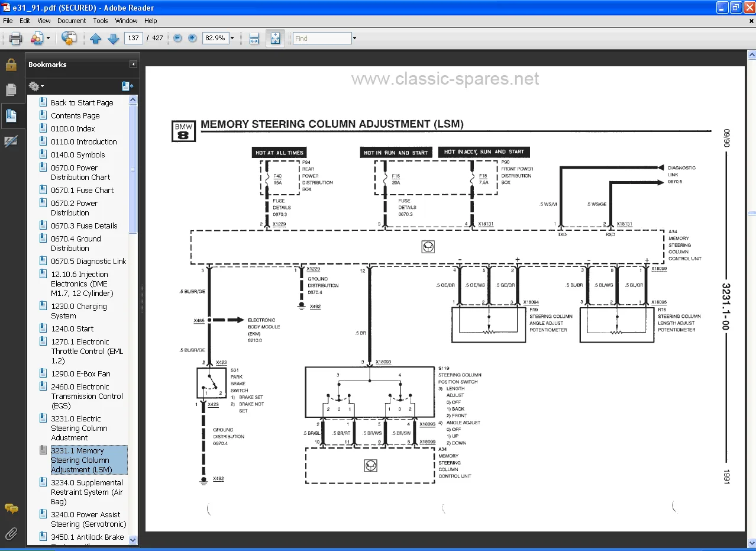Image resolution: width=756 pixels, height=551 pixels.
Task: Open the Tools menu
Action: click(x=101, y=21)
